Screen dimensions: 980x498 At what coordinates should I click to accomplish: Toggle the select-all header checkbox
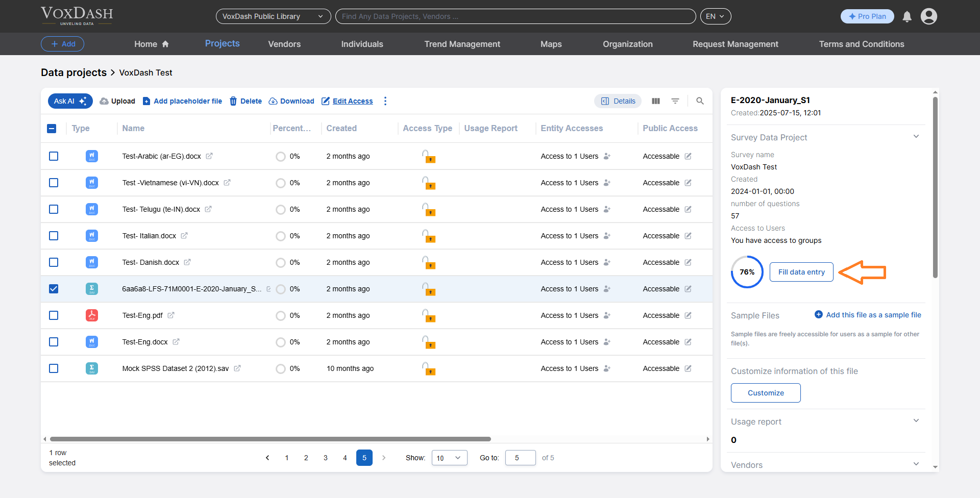[x=52, y=129]
